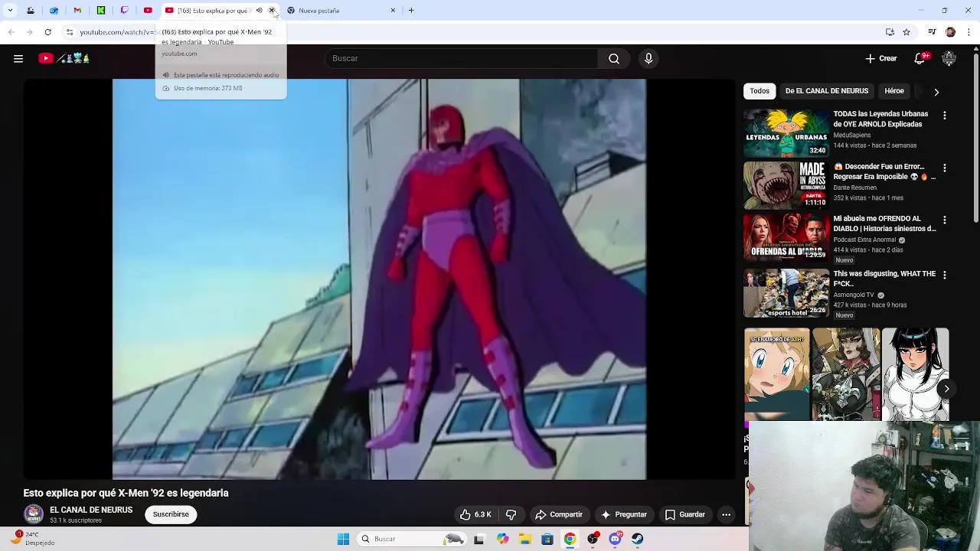Show more filter chips with right arrow
The image size is (980, 551).
click(x=936, y=92)
